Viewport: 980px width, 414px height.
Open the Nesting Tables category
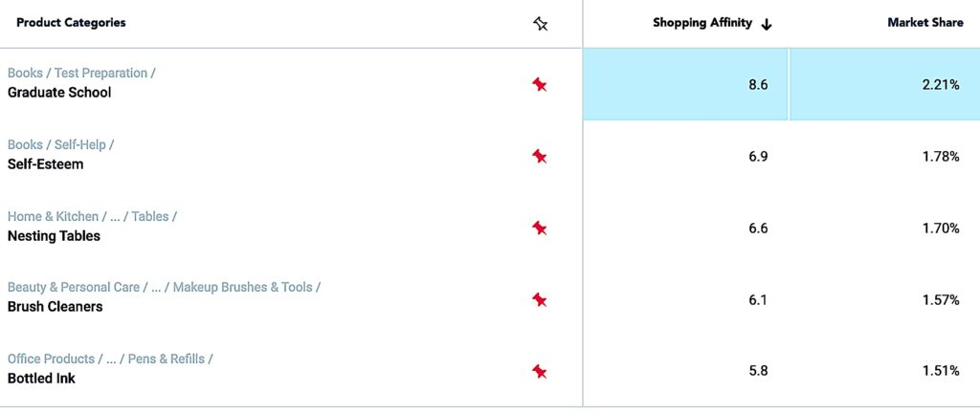click(54, 236)
